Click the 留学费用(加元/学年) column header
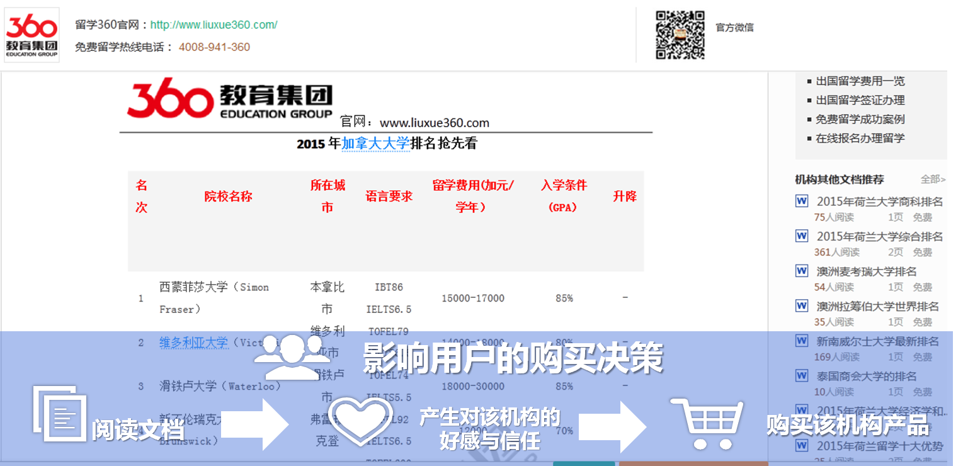Screen dimensions: 980x466 click(x=473, y=196)
